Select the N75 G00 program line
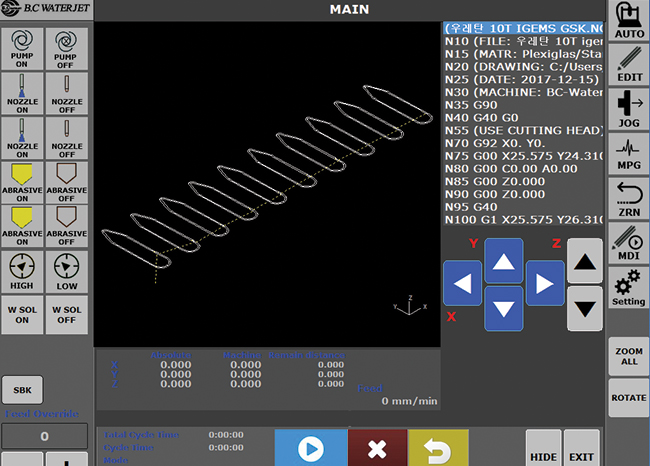Image resolution: width=650 pixels, height=466 pixels. (x=524, y=154)
